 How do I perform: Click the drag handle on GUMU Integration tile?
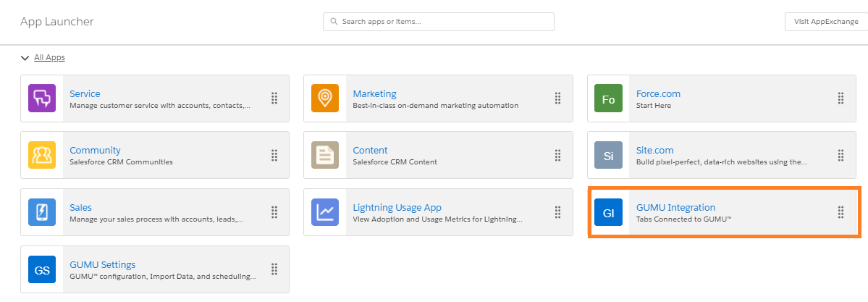point(841,212)
